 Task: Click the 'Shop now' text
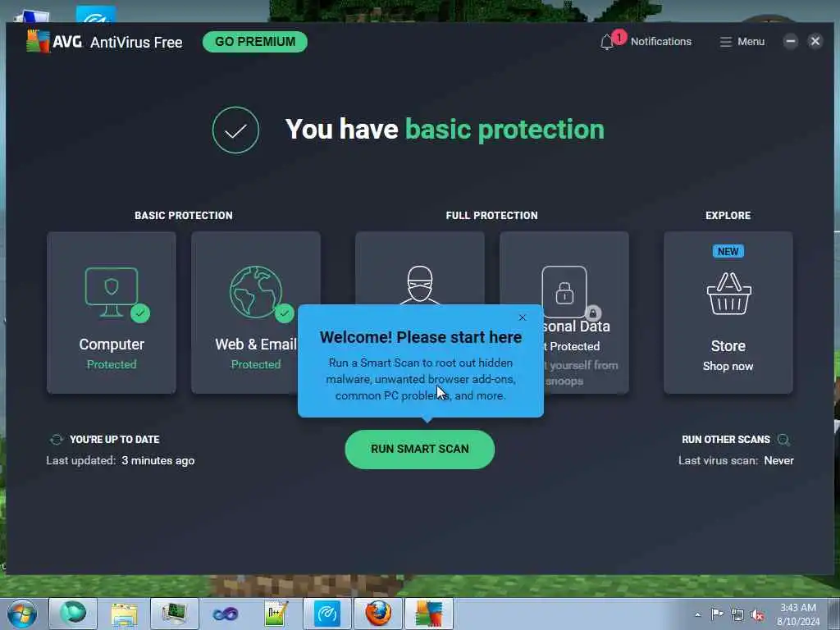pyautogui.click(x=728, y=367)
